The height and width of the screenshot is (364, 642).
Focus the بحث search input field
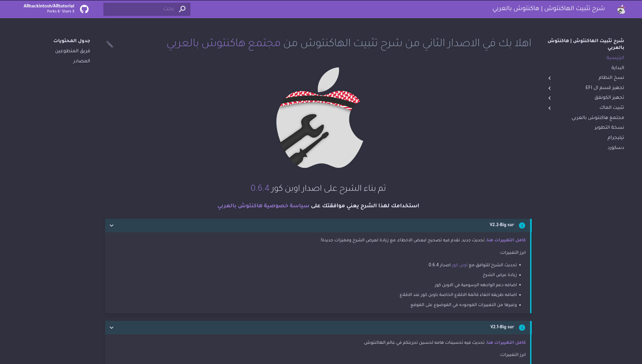click(x=142, y=9)
